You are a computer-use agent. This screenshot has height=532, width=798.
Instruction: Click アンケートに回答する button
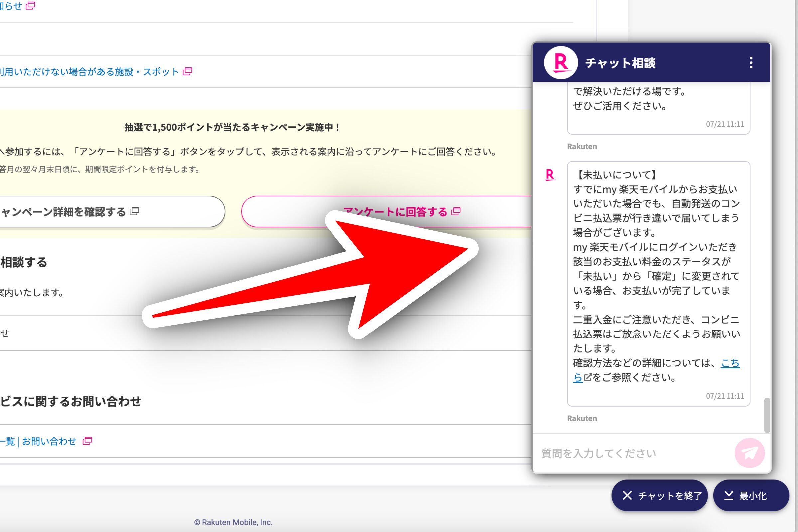click(387, 211)
